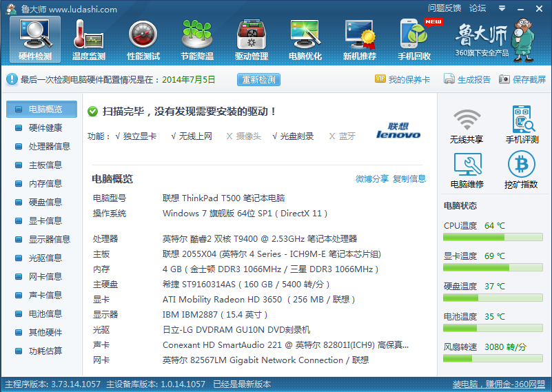552x392 pixels.
Task: Open the 电脑维修 computer repair icon
Action: [x=467, y=170]
